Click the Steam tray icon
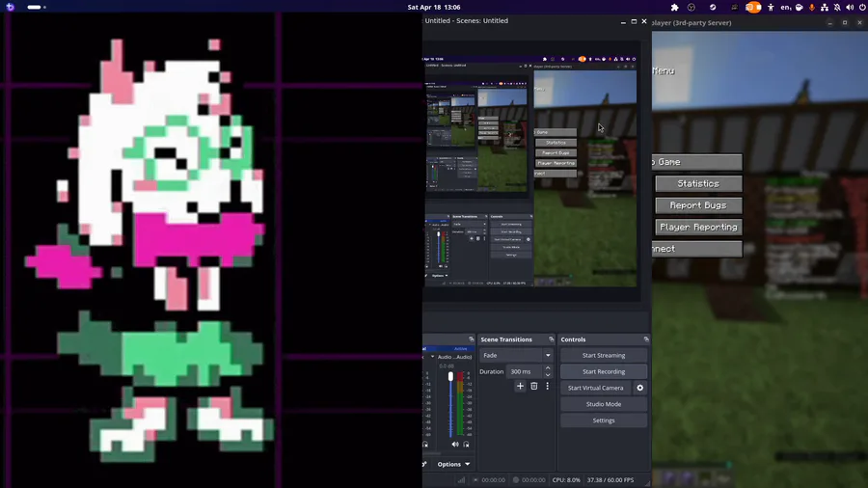This screenshot has height=488, width=868. click(713, 7)
